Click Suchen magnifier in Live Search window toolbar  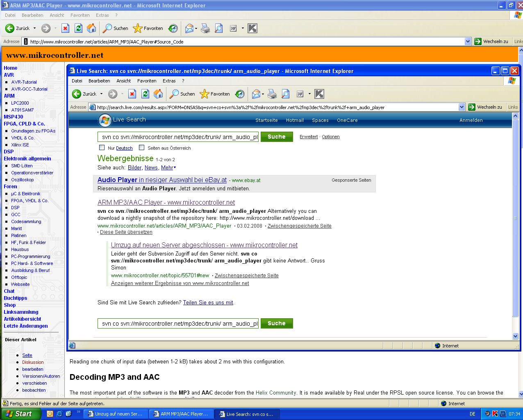[182, 94]
